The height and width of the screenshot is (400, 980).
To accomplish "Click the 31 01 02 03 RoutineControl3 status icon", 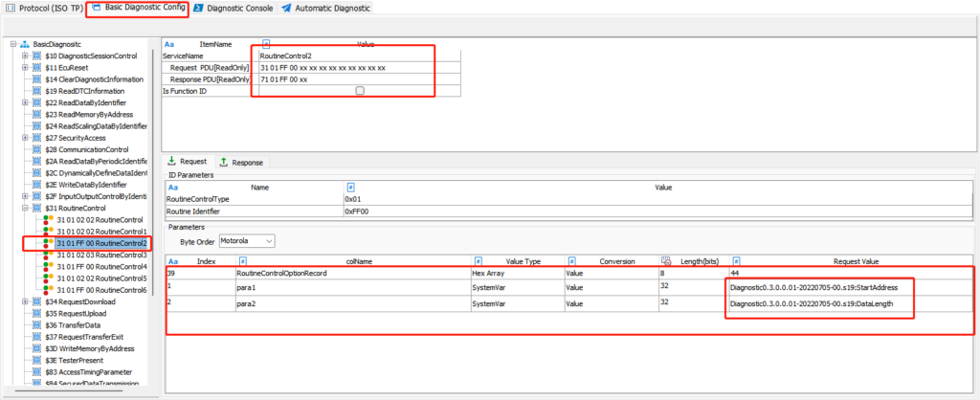I will tap(47, 256).
